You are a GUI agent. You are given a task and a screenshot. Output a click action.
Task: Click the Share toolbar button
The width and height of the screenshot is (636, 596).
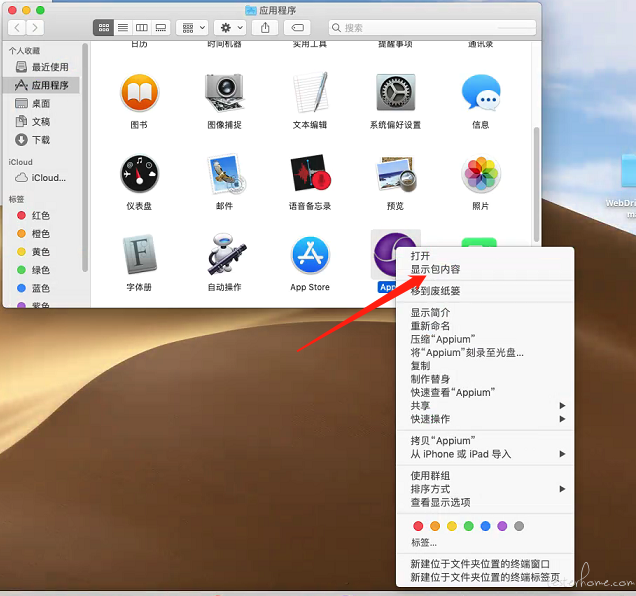pos(265,28)
